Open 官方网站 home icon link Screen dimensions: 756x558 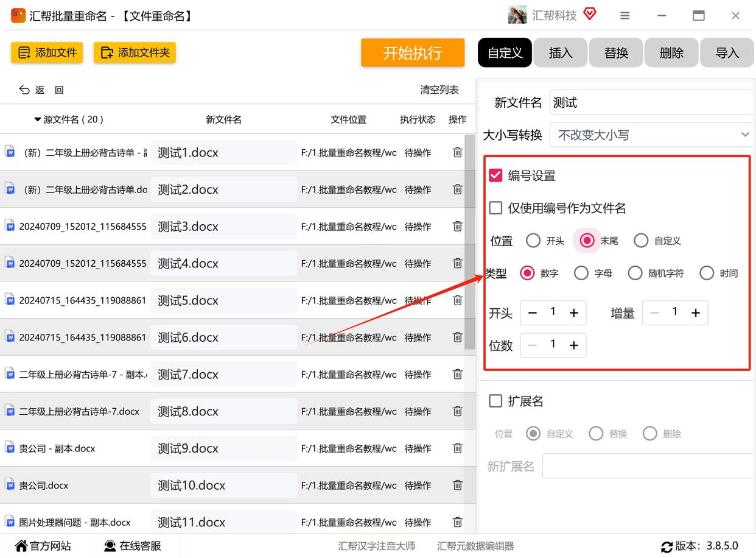pyautogui.click(x=21, y=546)
